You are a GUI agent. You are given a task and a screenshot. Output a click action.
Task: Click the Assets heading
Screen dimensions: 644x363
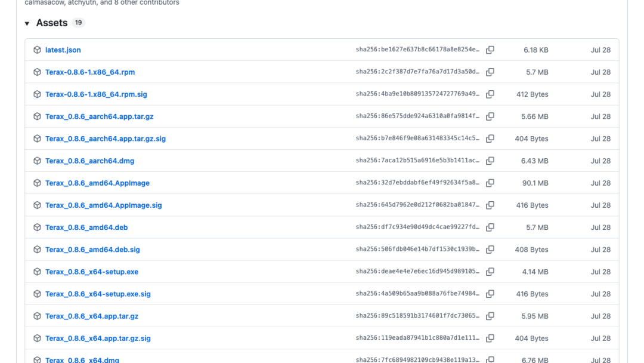click(52, 23)
